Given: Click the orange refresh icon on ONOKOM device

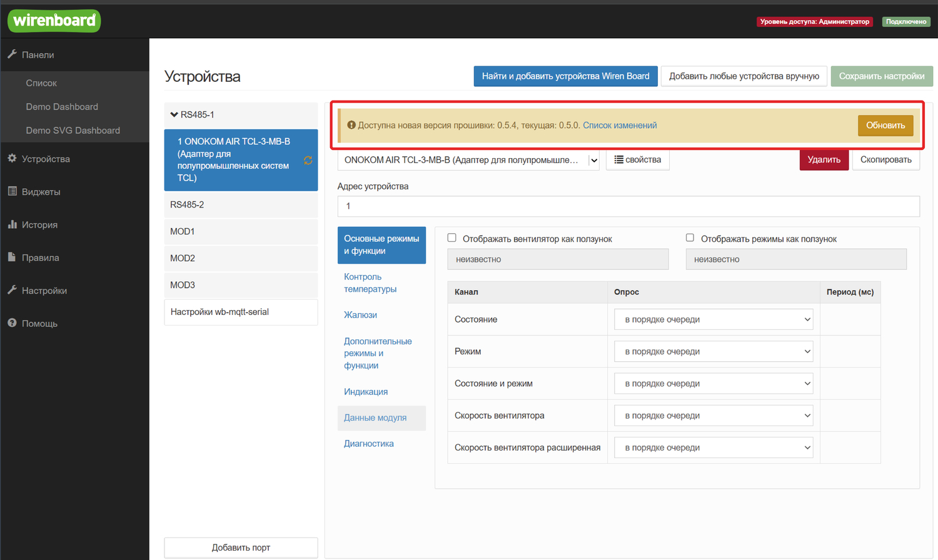Looking at the screenshot, I should pos(308,161).
